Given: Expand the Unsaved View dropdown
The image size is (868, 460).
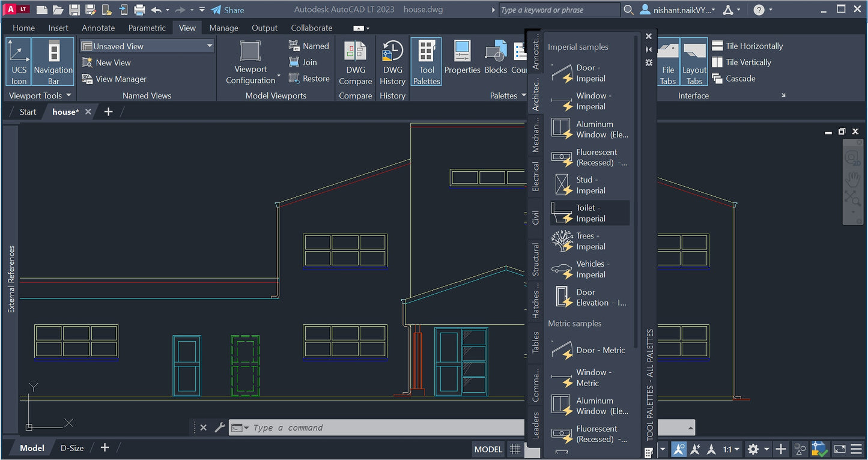Looking at the screenshot, I should [x=210, y=46].
